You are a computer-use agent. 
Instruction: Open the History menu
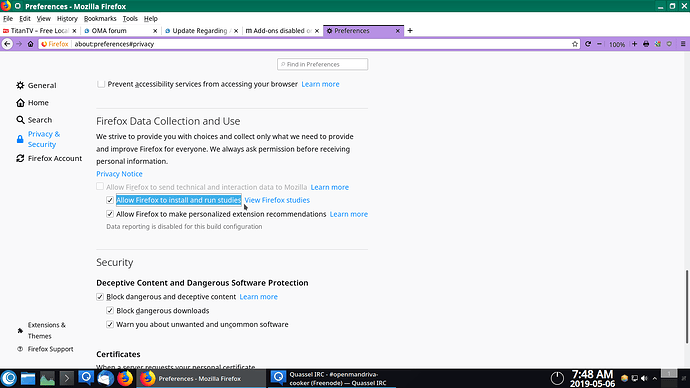tap(67, 18)
